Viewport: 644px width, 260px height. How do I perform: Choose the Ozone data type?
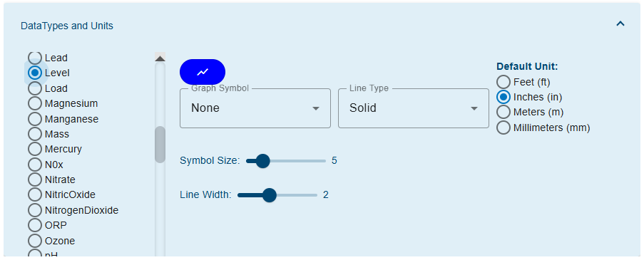point(51,241)
